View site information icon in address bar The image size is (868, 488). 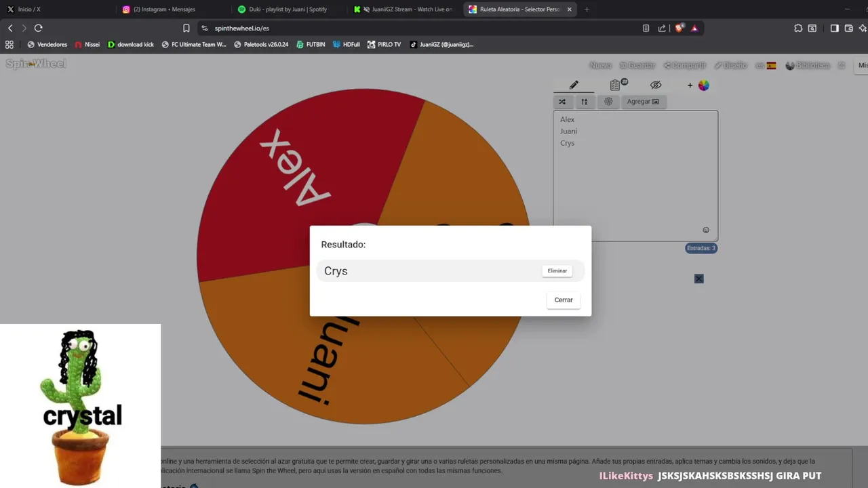(205, 28)
